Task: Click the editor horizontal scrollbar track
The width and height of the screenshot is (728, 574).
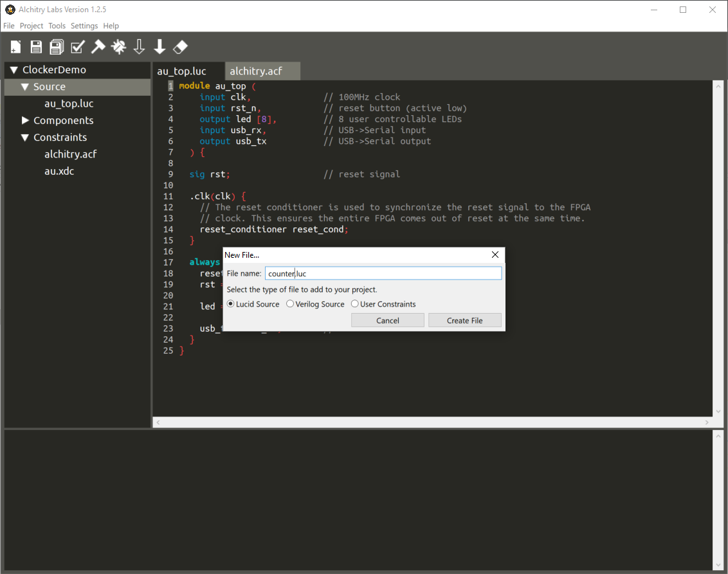Action: [432, 422]
